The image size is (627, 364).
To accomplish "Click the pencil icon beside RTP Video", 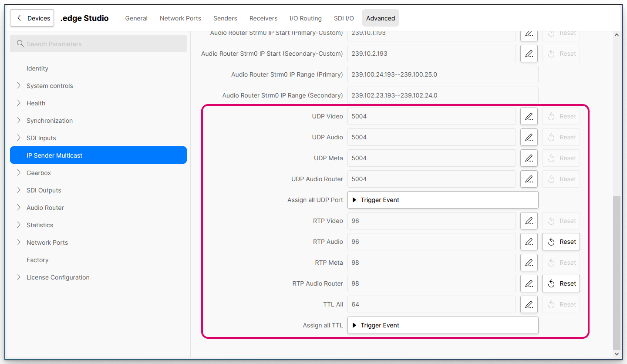I will [x=529, y=221].
